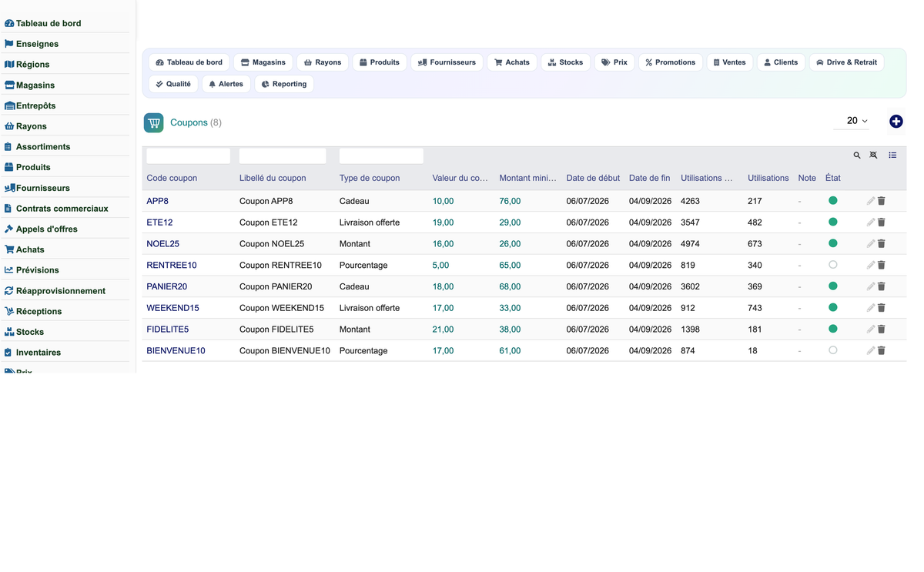Select the Reporting tab
This screenshot has height=572, width=924.
point(284,84)
